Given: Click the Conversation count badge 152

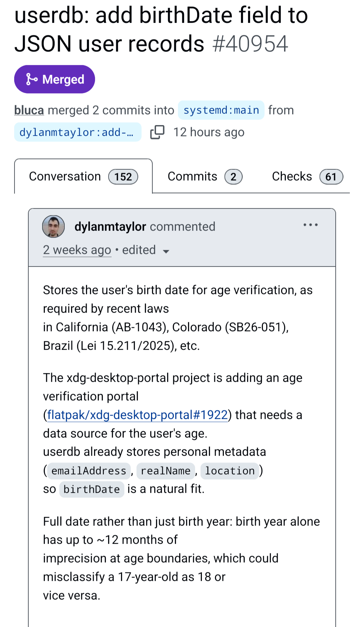Looking at the screenshot, I should [x=123, y=177].
